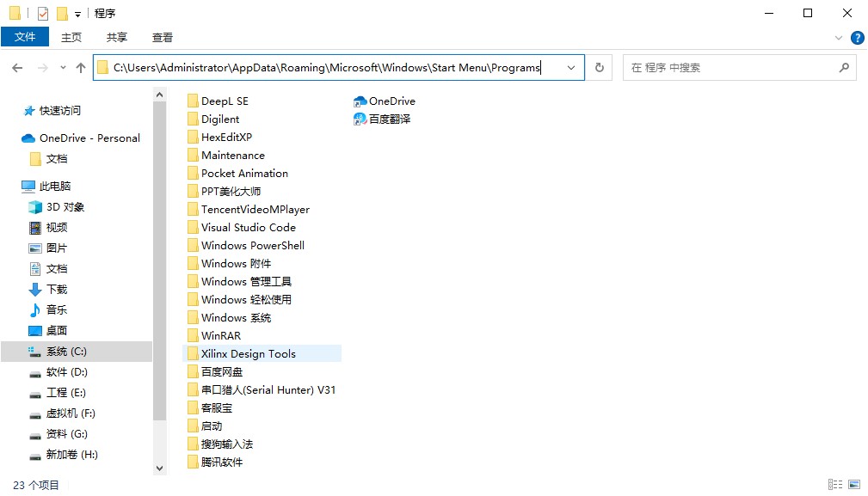Click the navigation pane scrollbar down arrow

click(159, 468)
